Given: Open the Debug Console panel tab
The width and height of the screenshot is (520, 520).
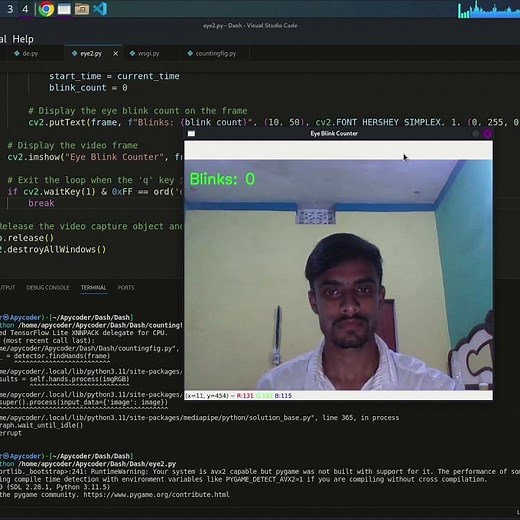Looking at the screenshot, I should [48, 287].
